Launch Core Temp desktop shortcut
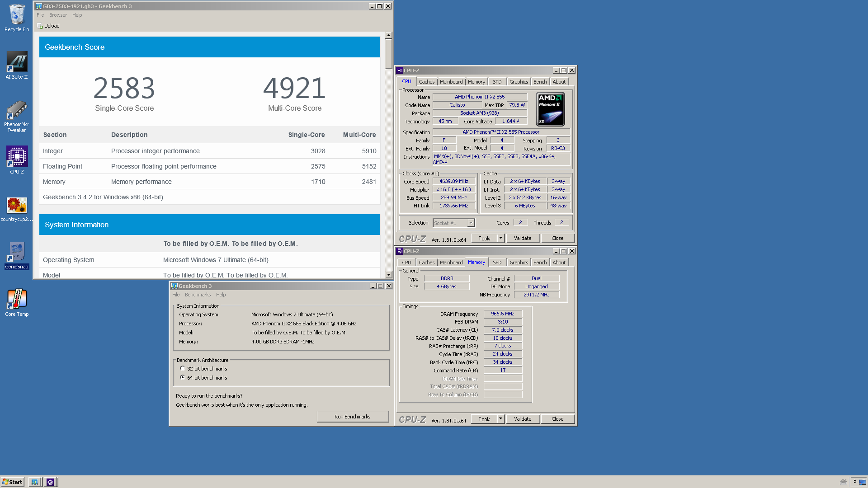This screenshot has width=868, height=488. pyautogui.click(x=17, y=302)
